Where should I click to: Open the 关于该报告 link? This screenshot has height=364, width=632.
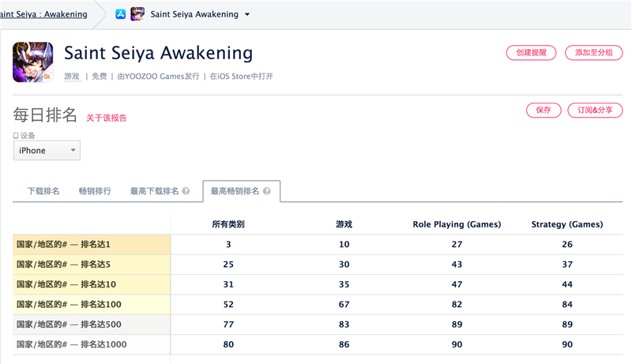click(x=107, y=118)
